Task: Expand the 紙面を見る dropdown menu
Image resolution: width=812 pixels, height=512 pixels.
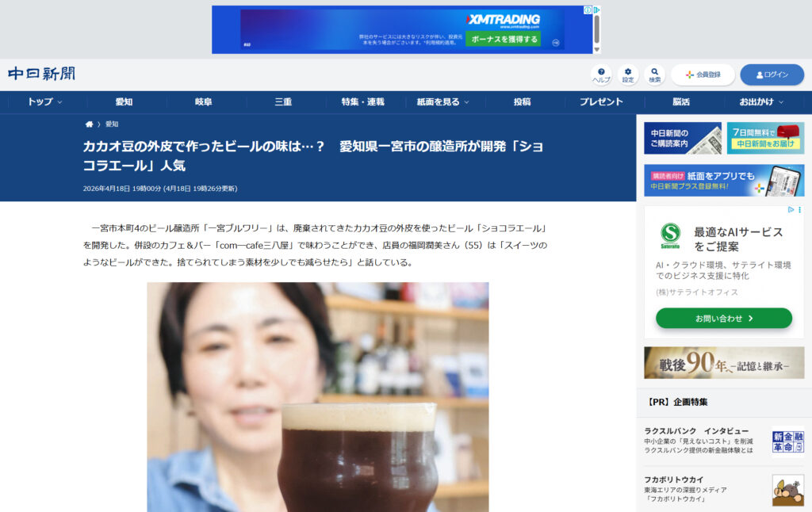Action: click(442, 102)
